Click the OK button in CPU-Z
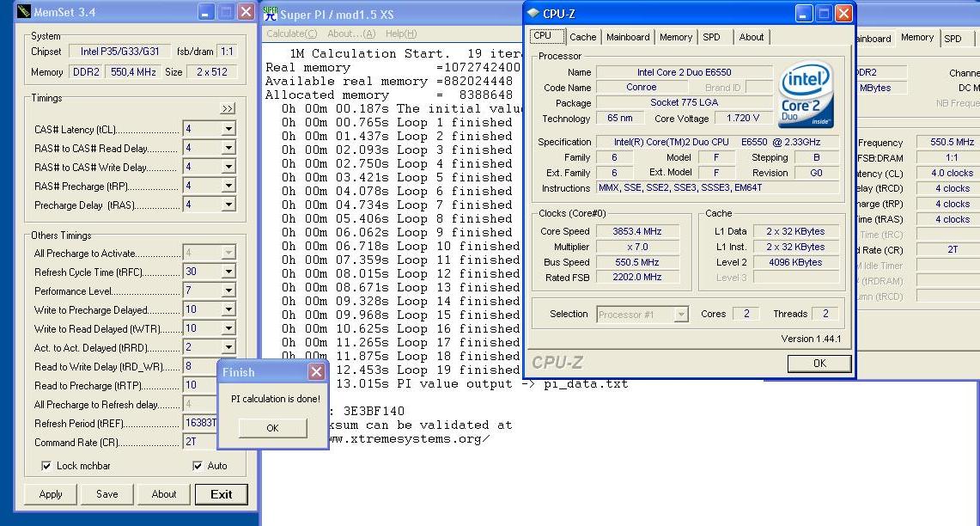Viewport: 980px width, 526px height. (819, 364)
